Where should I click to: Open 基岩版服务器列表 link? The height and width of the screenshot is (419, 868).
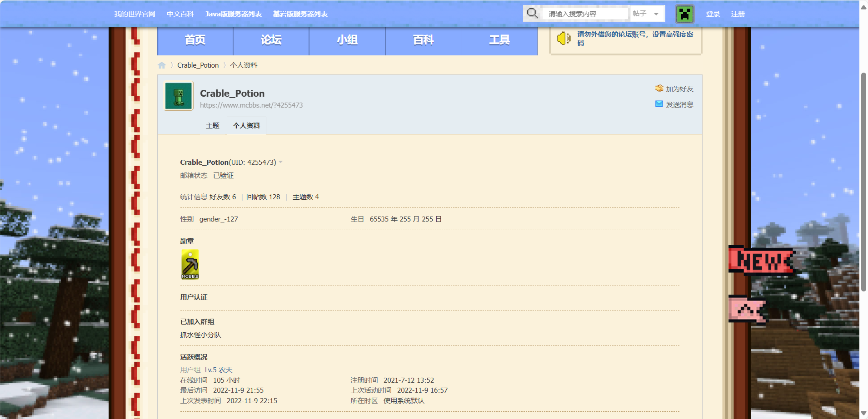[300, 14]
